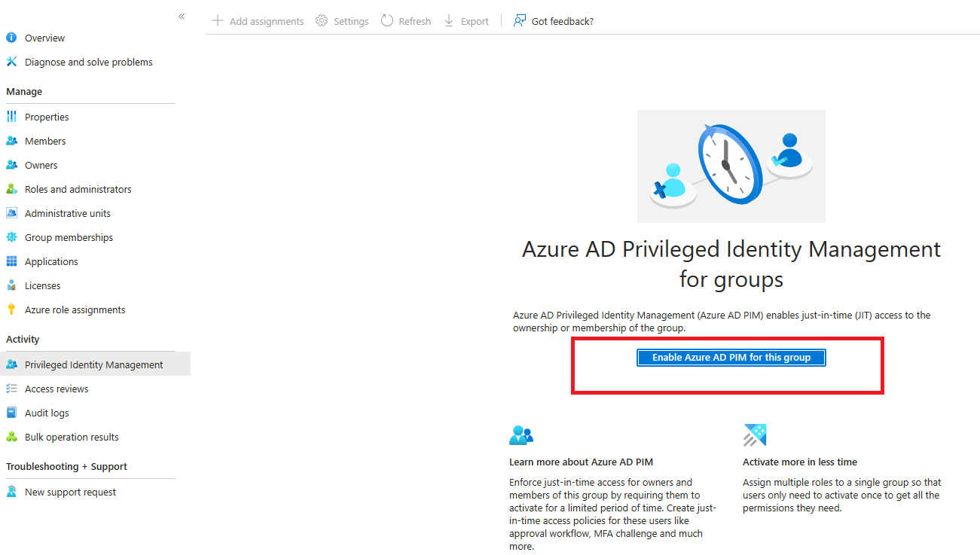Click the Administrative units icon
Viewport: 980px width, 555px height.
(11, 213)
